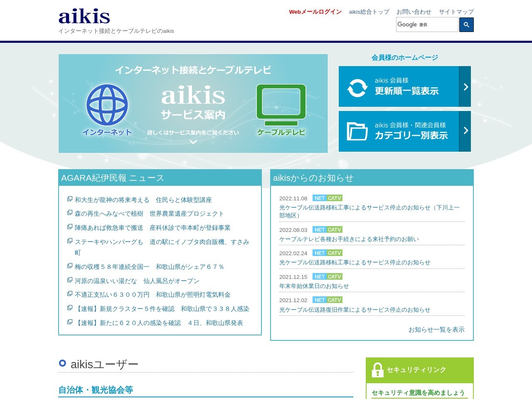This screenshot has height=399, width=532.
Task: Open news 河原の温泉いい湯だな
Action: click(x=137, y=281)
